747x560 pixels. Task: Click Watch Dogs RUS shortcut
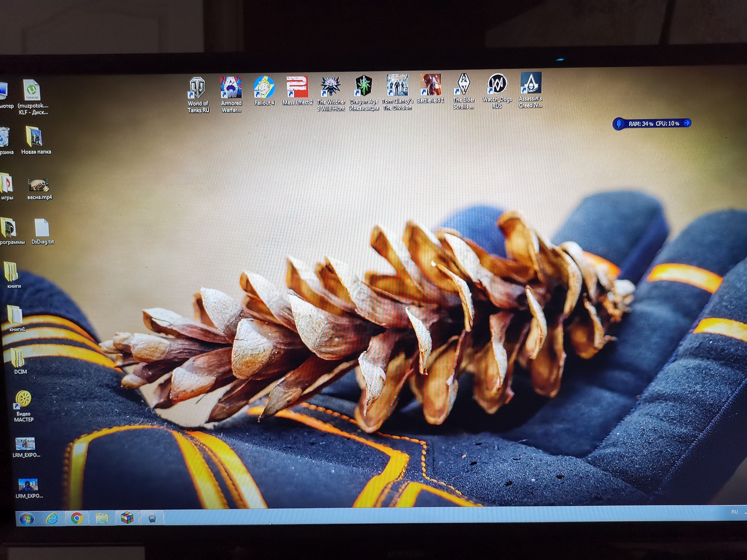coord(497,83)
